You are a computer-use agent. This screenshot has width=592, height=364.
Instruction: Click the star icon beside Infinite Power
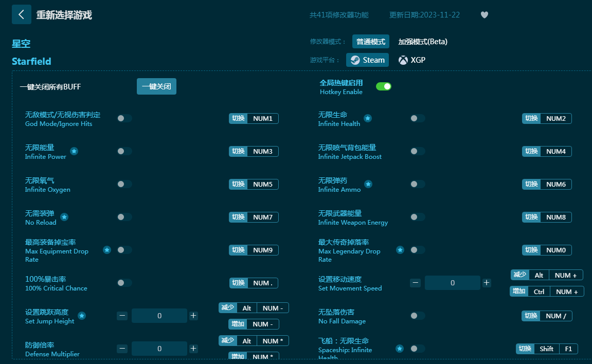click(x=74, y=151)
